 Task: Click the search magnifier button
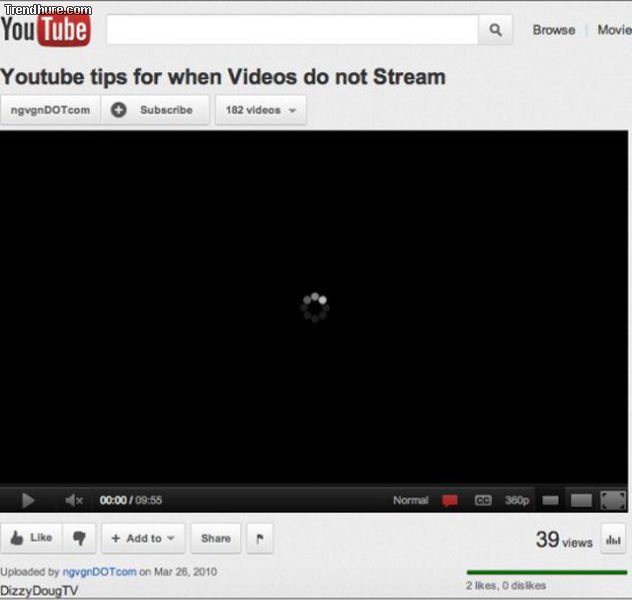(495, 30)
